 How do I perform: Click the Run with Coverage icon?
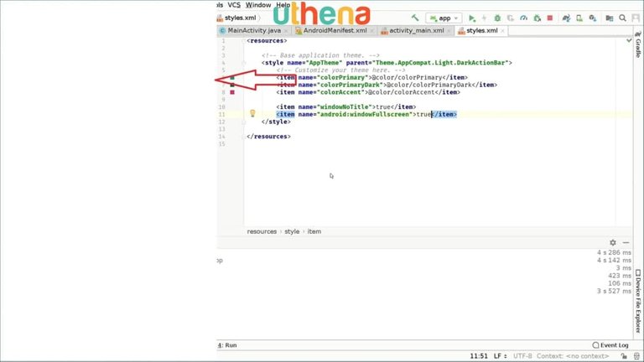511,18
